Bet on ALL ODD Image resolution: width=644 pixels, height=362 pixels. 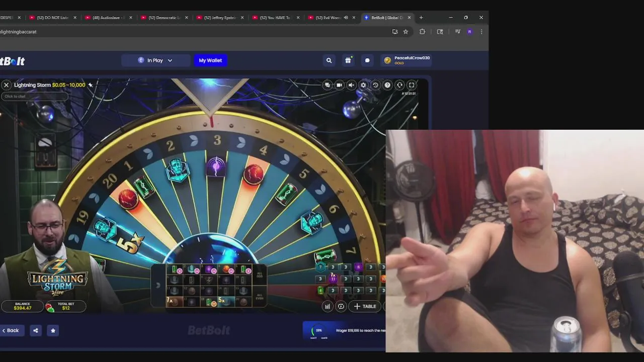pyautogui.click(x=260, y=275)
